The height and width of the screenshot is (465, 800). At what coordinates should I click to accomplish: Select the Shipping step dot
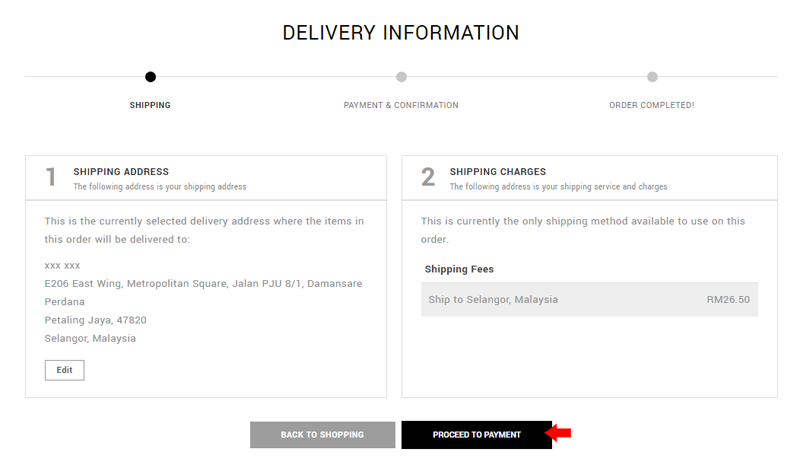pyautogui.click(x=150, y=77)
